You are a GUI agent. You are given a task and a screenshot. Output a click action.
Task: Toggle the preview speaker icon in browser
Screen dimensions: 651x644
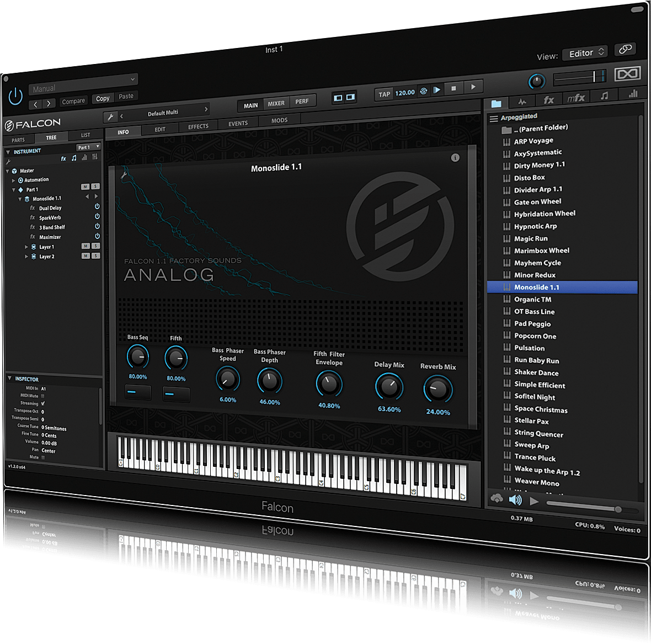(x=515, y=500)
